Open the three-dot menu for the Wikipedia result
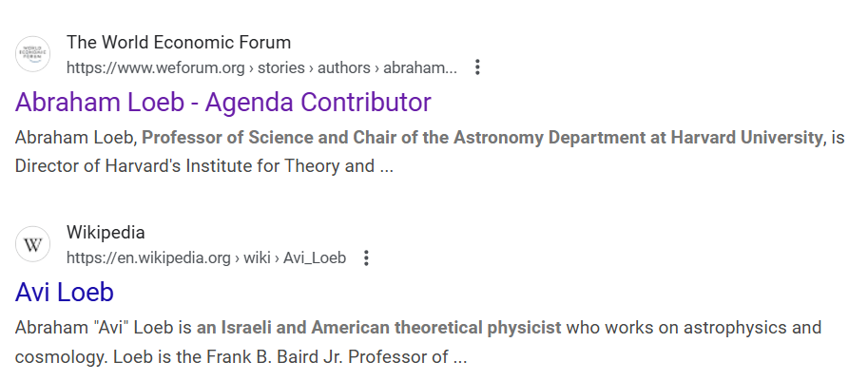This screenshot has height=381, width=868. 367,257
